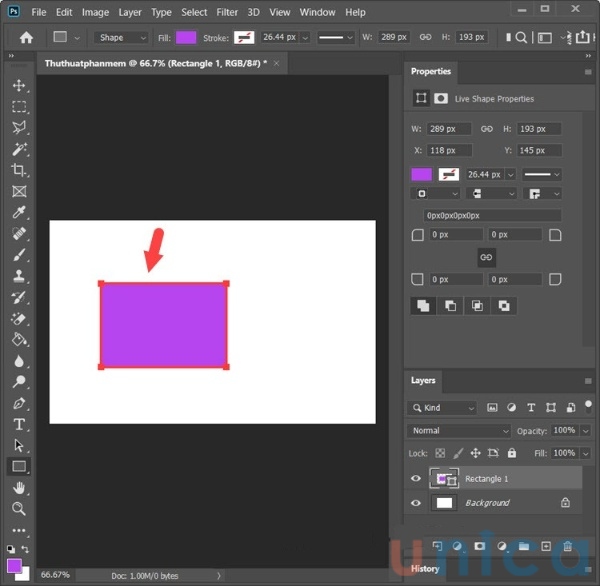Click the X position field in Properties
600x586 pixels.
[x=449, y=150]
